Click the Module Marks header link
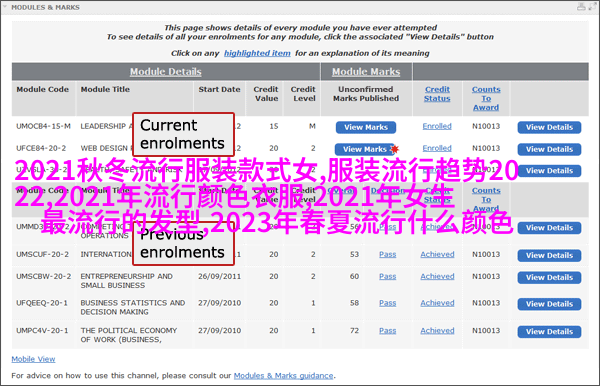This screenshot has height=386, width=600. point(366,72)
